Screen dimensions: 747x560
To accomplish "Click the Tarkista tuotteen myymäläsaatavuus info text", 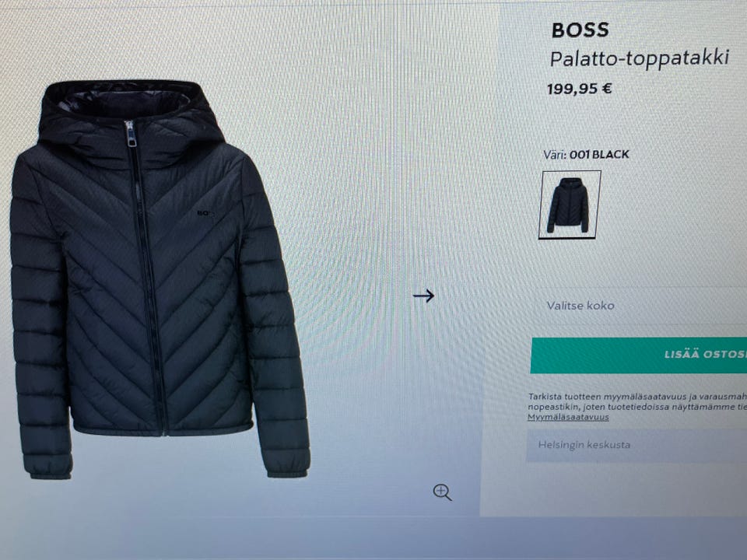I will pyautogui.click(x=637, y=401).
